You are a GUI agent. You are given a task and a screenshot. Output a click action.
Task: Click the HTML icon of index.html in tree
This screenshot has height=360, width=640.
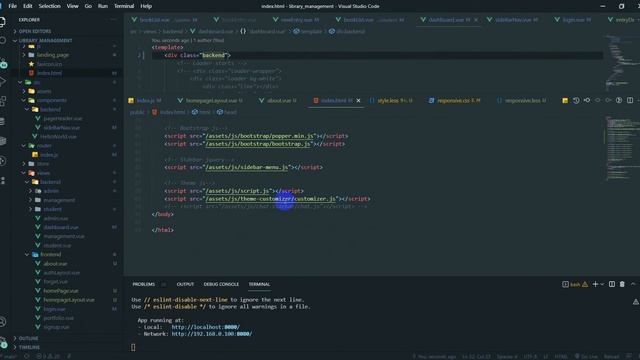click(31, 73)
